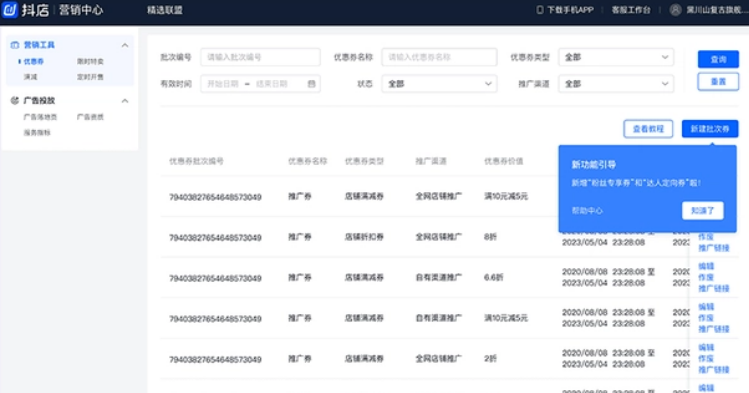
Task: Click the 广告投放 section icon
Action: pyautogui.click(x=15, y=100)
